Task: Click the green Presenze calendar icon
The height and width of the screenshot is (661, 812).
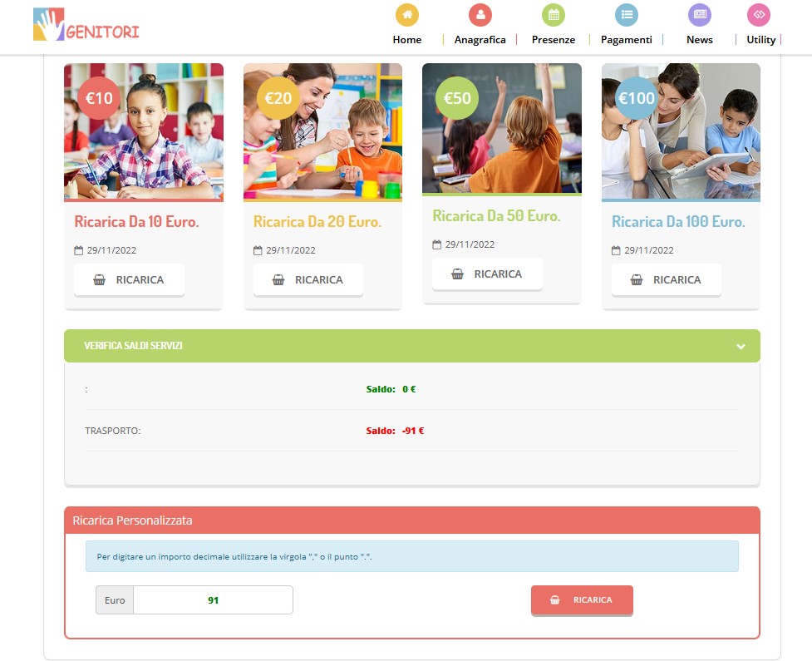Action: point(554,15)
